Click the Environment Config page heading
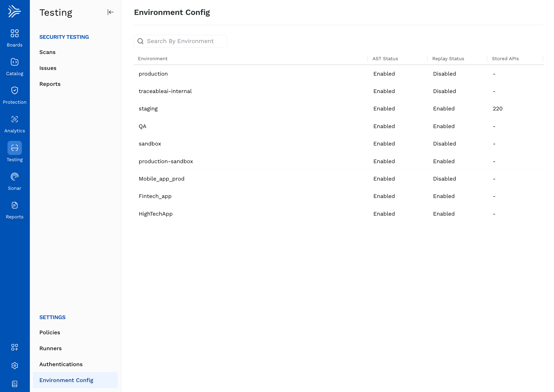 pyautogui.click(x=172, y=12)
